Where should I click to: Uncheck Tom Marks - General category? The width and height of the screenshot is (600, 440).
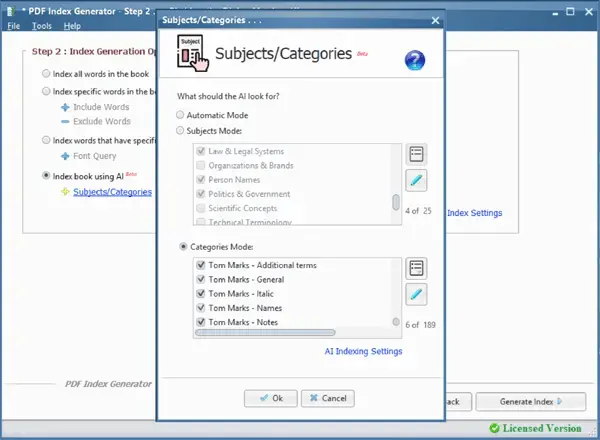click(x=201, y=279)
